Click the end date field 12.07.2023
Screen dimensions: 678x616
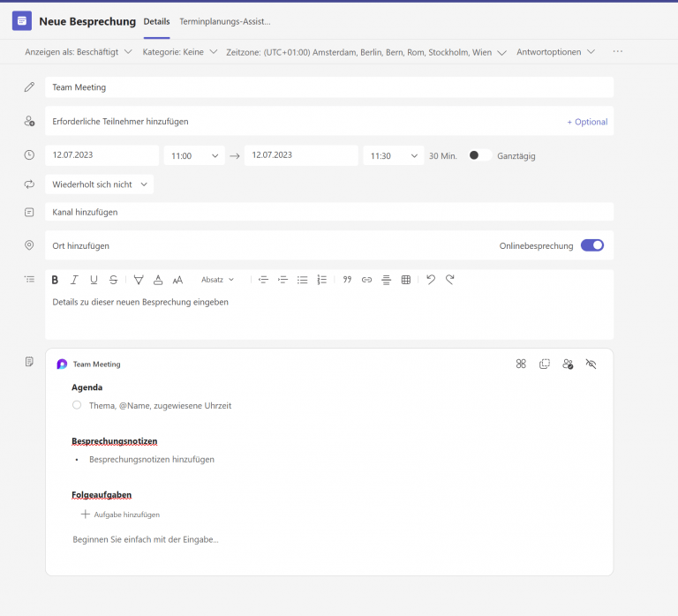(x=301, y=155)
